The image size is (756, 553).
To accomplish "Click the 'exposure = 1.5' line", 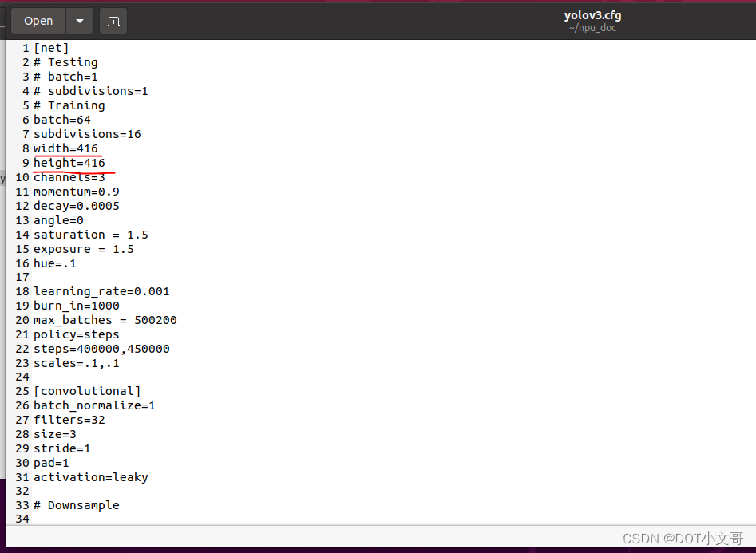I will [83, 249].
